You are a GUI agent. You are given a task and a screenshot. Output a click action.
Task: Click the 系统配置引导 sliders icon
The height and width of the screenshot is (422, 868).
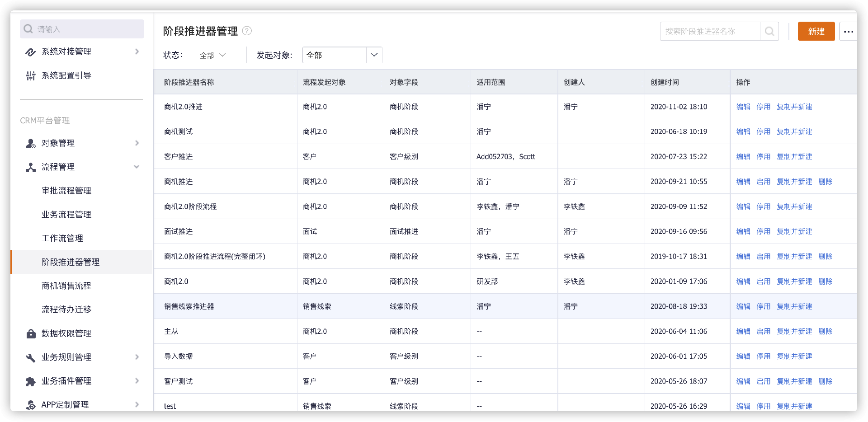click(30, 75)
